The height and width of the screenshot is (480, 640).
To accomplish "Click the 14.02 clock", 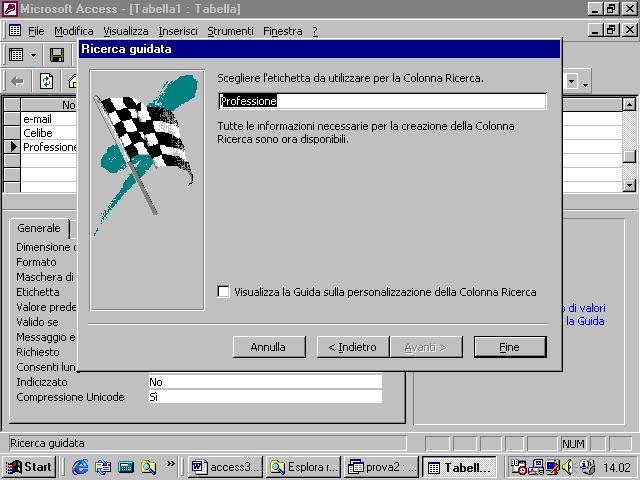I will click(617, 467).
